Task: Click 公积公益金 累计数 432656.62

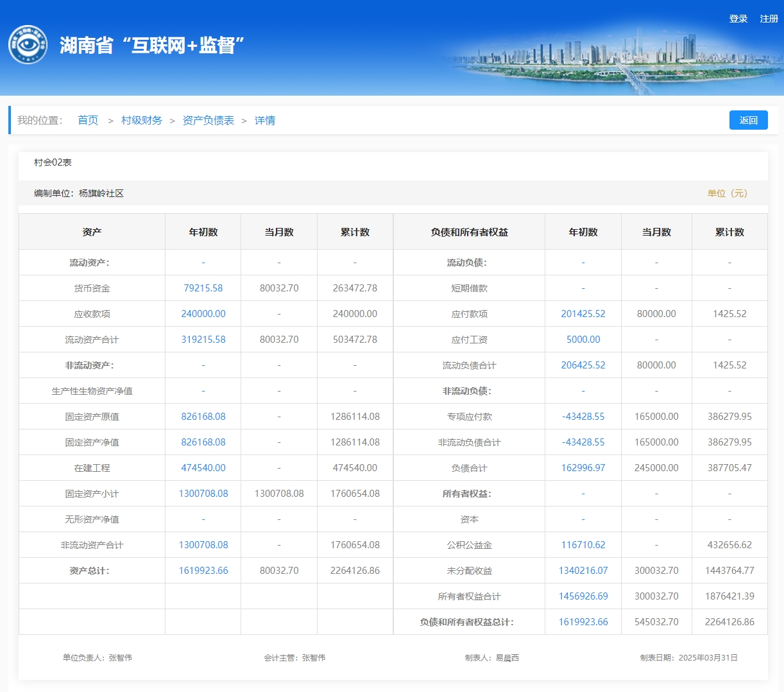Action: [729, 545]
